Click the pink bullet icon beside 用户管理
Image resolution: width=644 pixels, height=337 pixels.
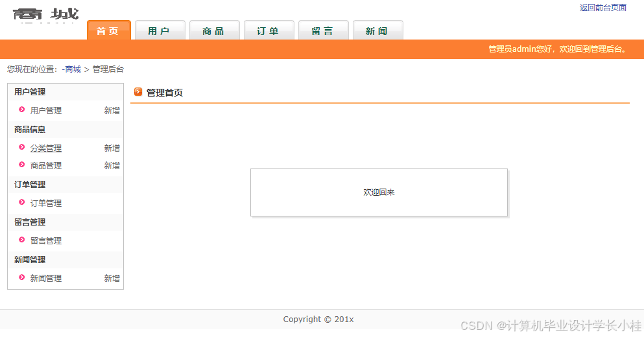click(x=22, y=109)
